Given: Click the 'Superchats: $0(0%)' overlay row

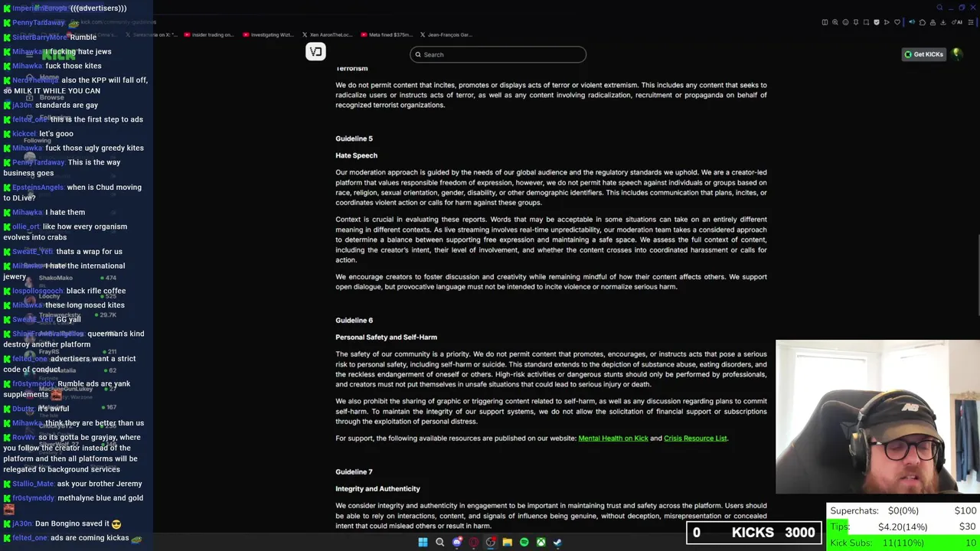Looking at the screenshot, I should (903, 510).
